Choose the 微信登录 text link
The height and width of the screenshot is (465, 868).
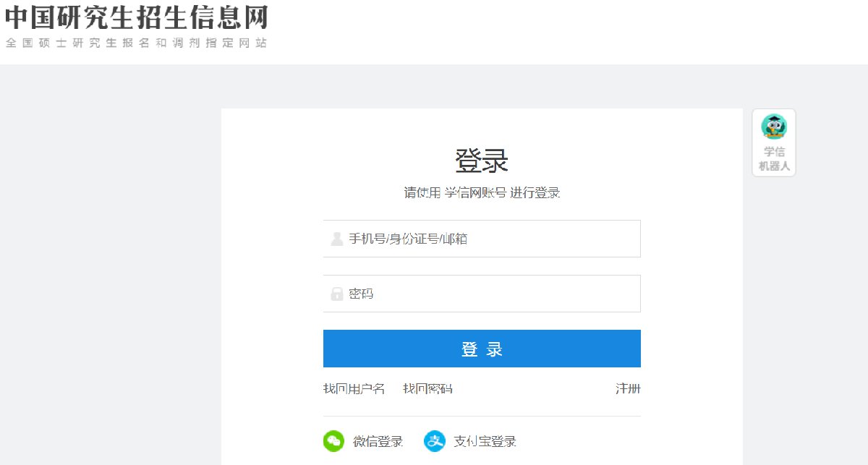(378, 441)
